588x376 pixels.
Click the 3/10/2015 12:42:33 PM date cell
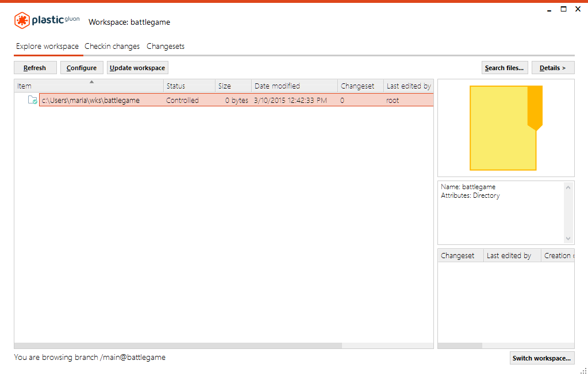point(290,100)
